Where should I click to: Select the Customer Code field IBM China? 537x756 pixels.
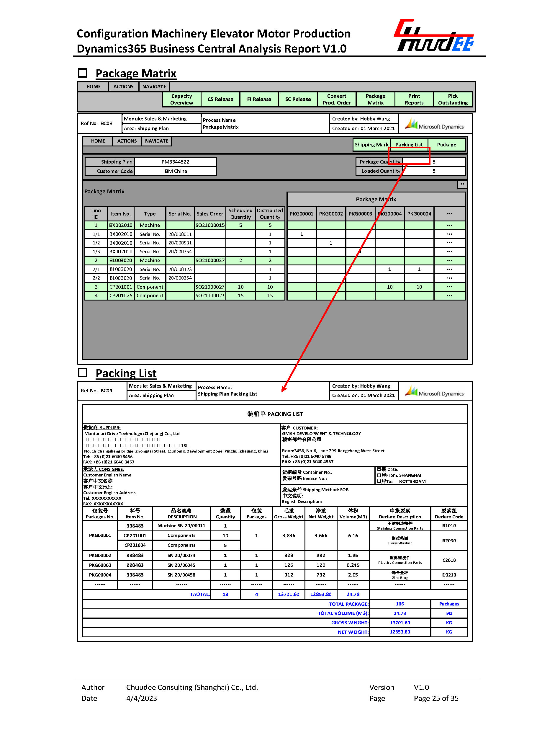tap(175, 171)
